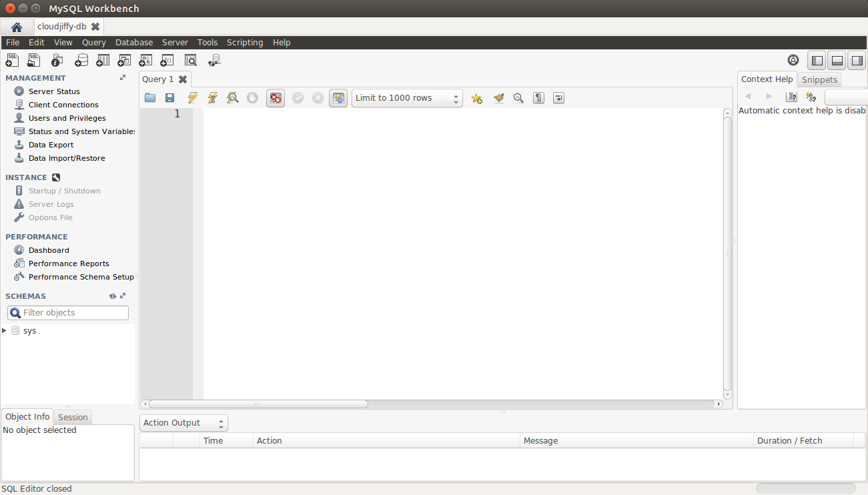The height and width of the screenshot is (495, 868).
Task: Go to home screen tab
Action: pos(17,27)
